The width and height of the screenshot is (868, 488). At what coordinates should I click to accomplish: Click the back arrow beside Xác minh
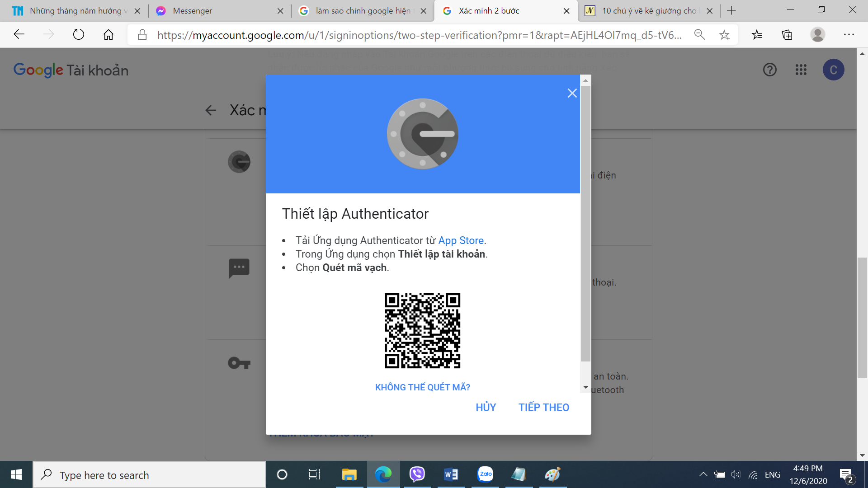tap(211, 110)
